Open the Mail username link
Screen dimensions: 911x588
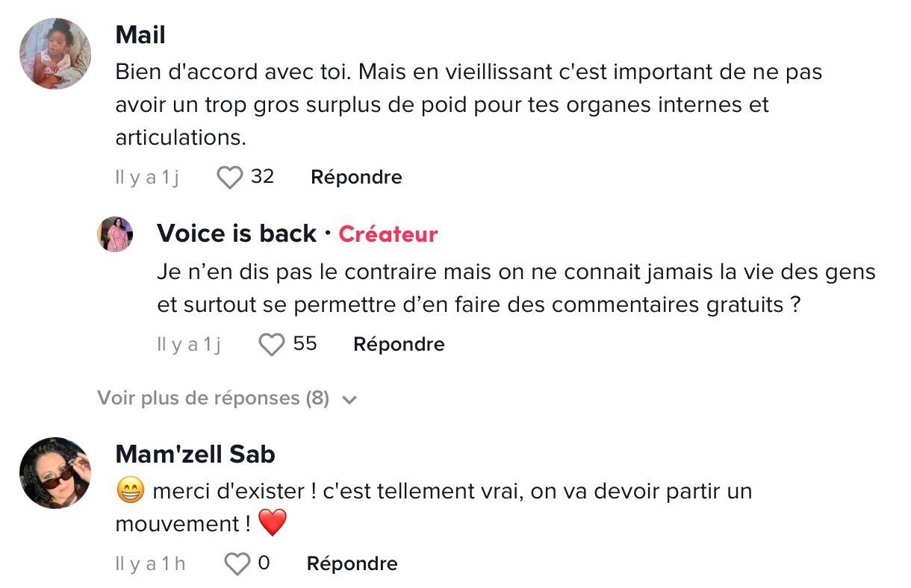140,34
